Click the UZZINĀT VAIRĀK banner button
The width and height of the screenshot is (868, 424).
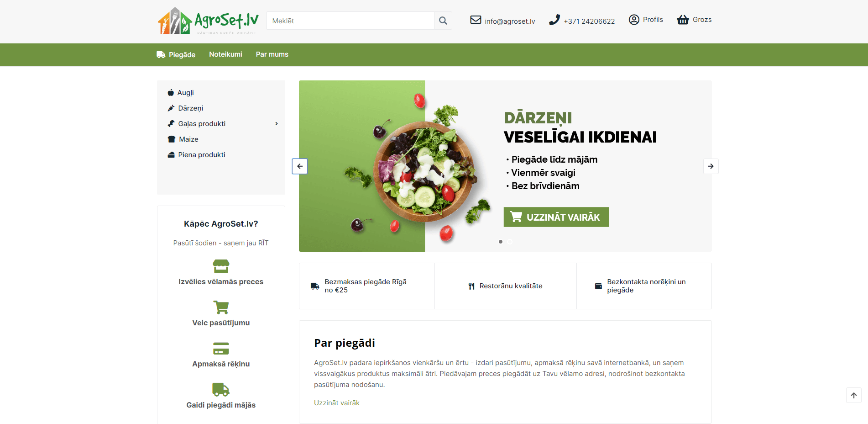coord(556,217)
